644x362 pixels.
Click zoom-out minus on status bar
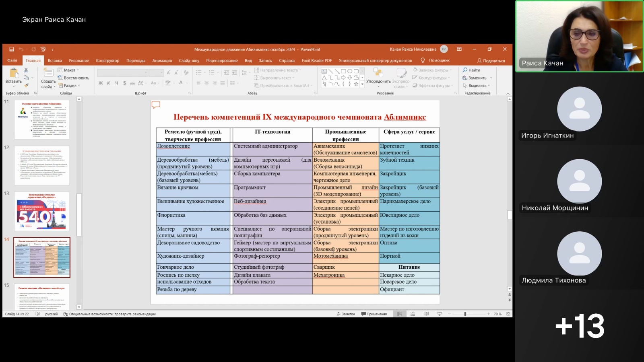click(449, 314)
